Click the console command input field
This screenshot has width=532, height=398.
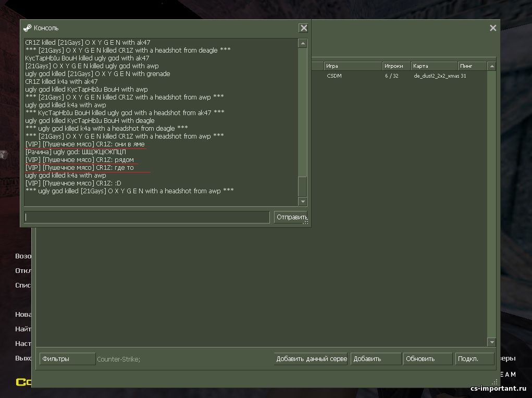tap(147, 217)
